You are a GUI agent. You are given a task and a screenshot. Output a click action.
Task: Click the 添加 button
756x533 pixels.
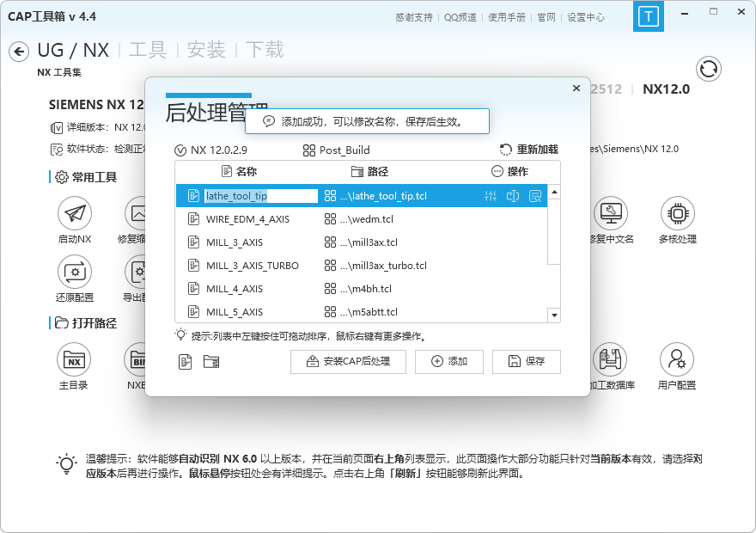click(449, 362)
